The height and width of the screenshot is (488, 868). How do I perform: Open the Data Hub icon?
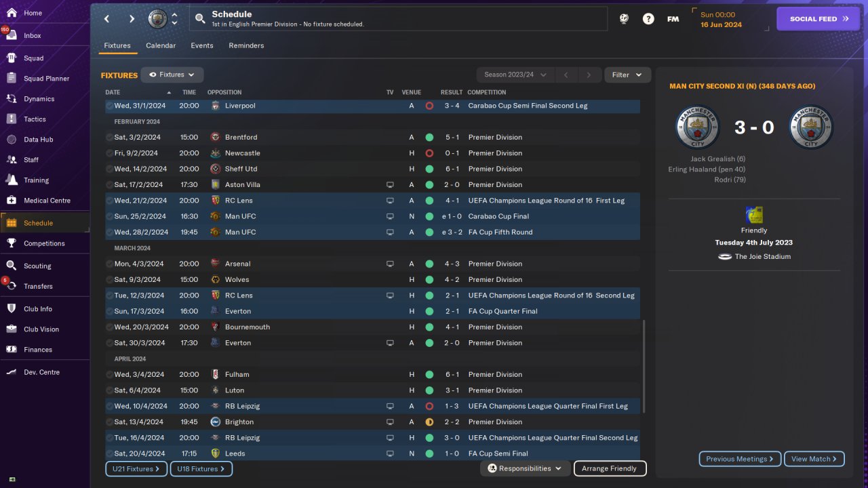point(12,140)
